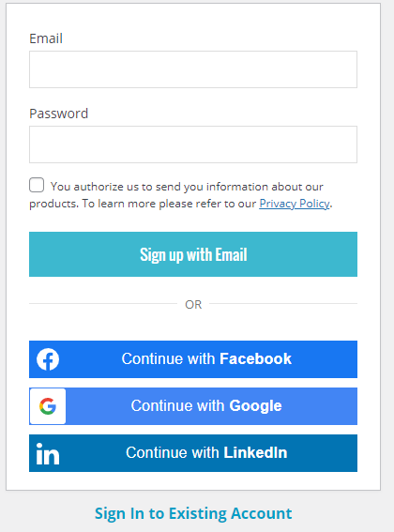Click the bold LinkedIn word in button
The image size is (394, 532).
(255, 452)
